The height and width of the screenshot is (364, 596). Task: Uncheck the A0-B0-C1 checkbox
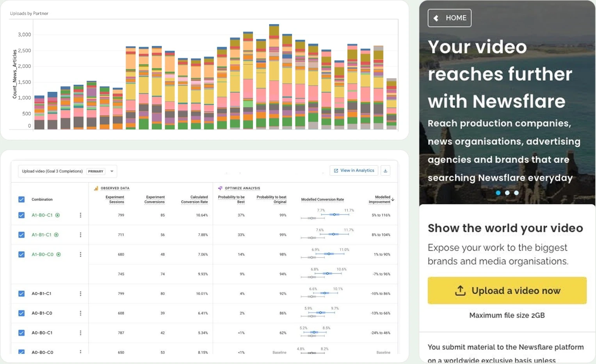(21, 333)
